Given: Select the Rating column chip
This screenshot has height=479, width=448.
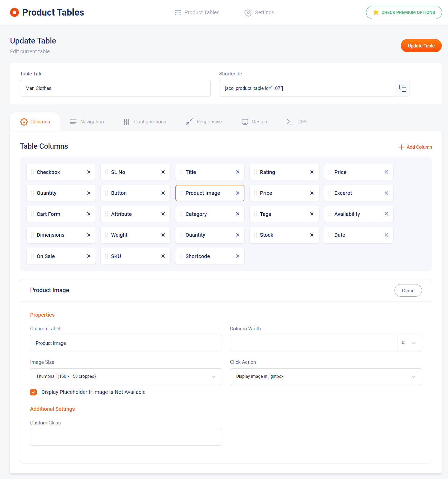Looking at the screenshot, I should click(284, 172).
